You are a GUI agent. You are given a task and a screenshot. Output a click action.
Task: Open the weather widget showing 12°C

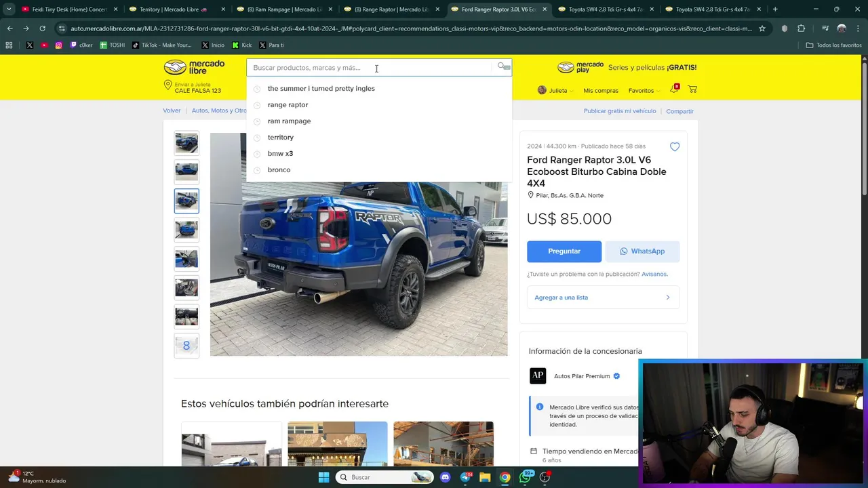click(x=37, y=476)
